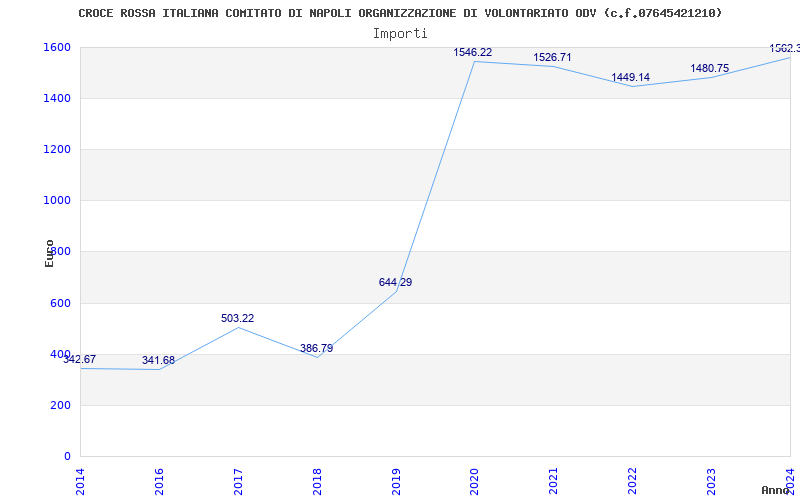The width and height of the screenshot is (800, 500).
Task: Click the y-axis value 600
Action: 58,303
